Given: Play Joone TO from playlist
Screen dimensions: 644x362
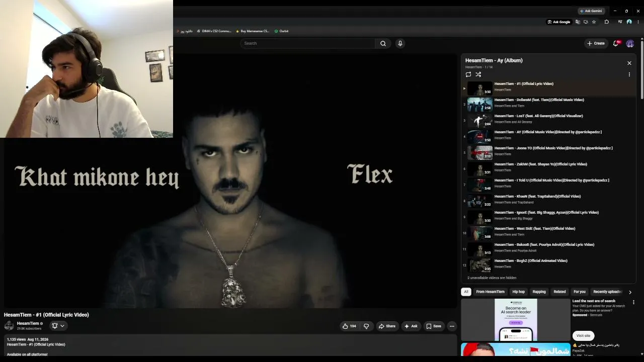Looking at the screenshot, I should (549, 152).
